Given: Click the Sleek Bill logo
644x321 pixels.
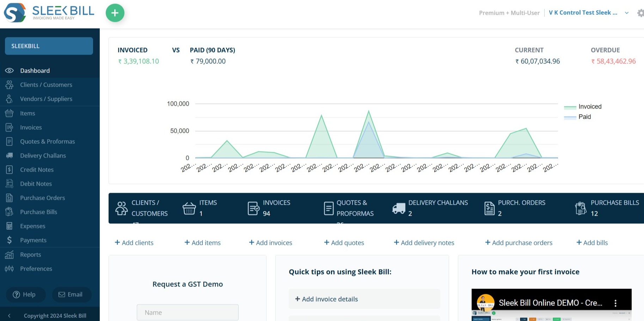Looking at the screenshot, I should (x=49, y=13).
